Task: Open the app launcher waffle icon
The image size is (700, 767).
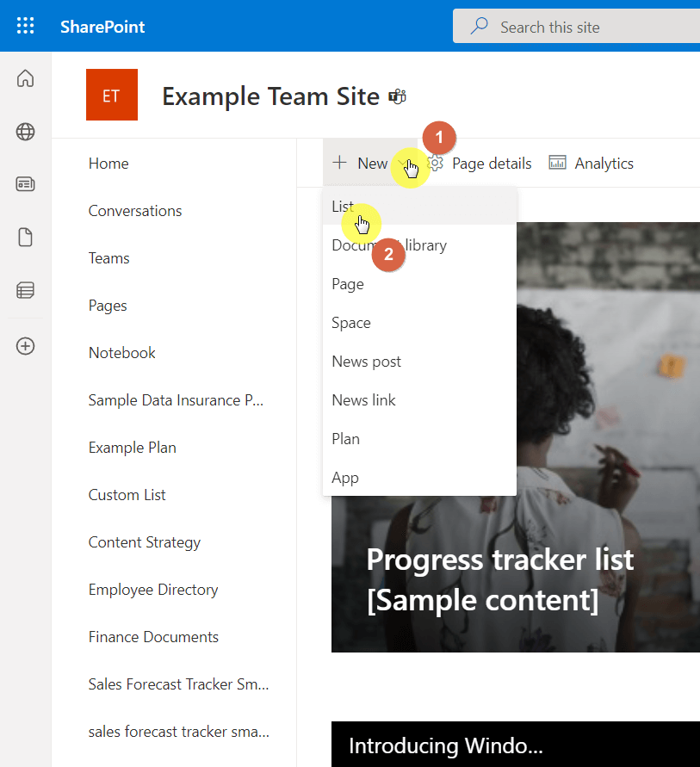Action: pos(26,26)
